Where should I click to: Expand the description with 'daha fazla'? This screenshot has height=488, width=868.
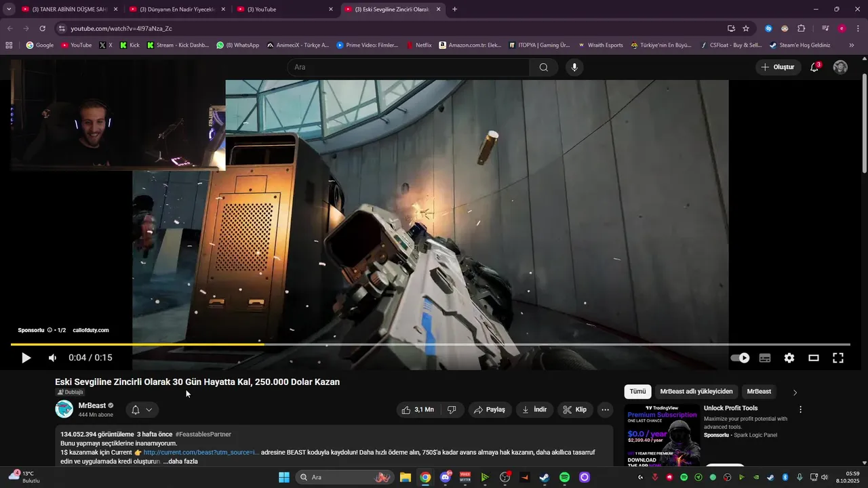point(183,462)
